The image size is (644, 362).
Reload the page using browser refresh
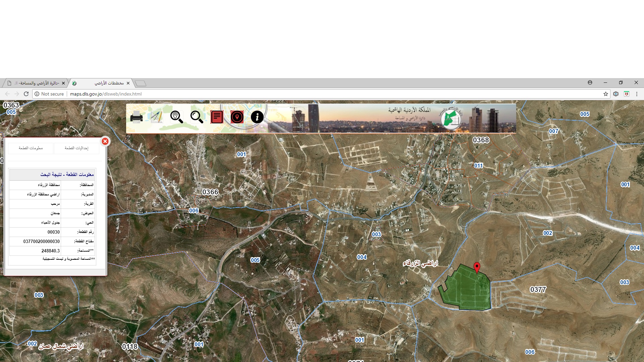click(x=26, y=94)
